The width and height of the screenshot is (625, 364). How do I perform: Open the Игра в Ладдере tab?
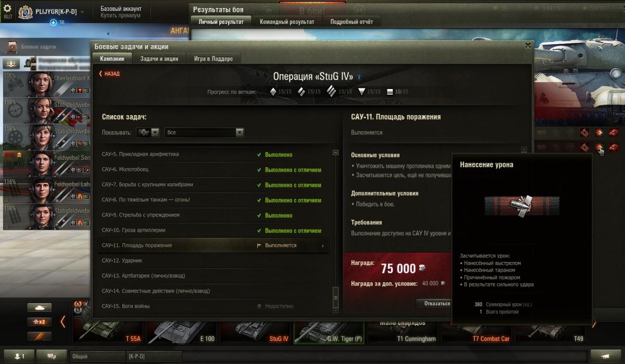tap(214, 59)
